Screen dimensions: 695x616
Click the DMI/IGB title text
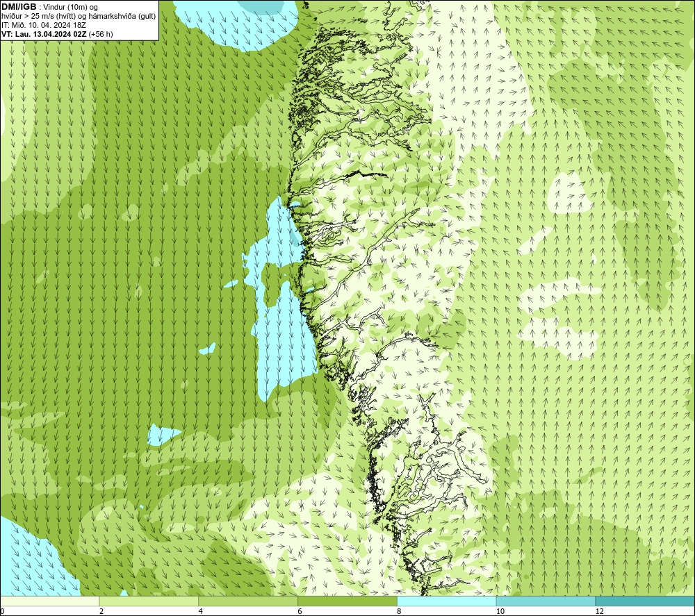tap(19, 7)
